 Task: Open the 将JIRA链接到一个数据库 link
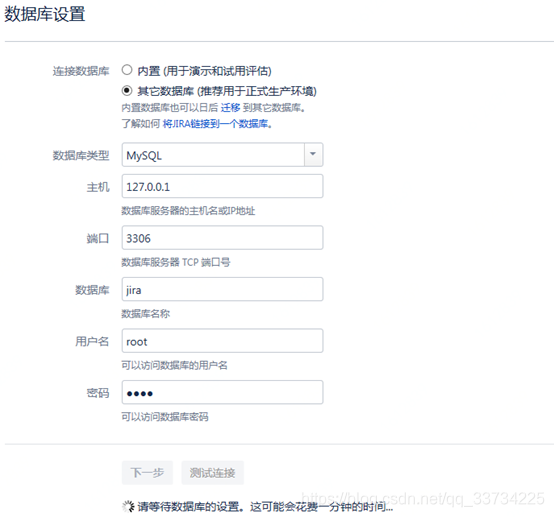(x=217, y=124)
